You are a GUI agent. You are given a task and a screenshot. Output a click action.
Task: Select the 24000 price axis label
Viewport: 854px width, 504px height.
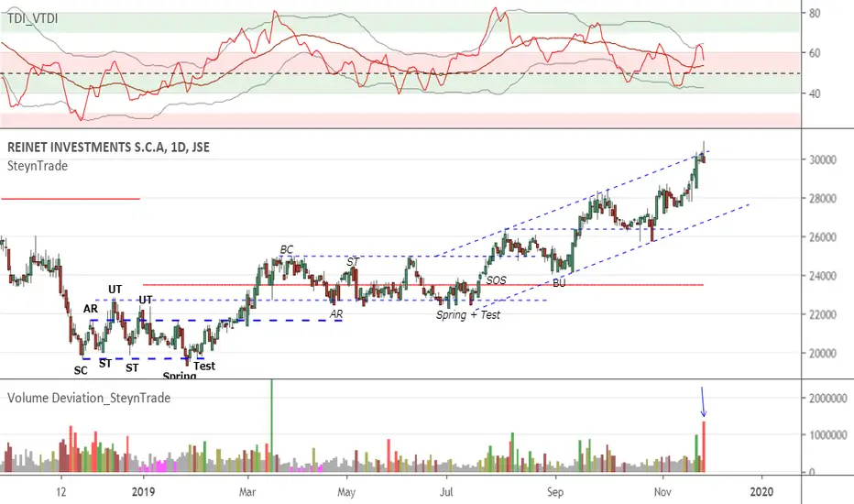pyautogui.click(x=824, y=276)
